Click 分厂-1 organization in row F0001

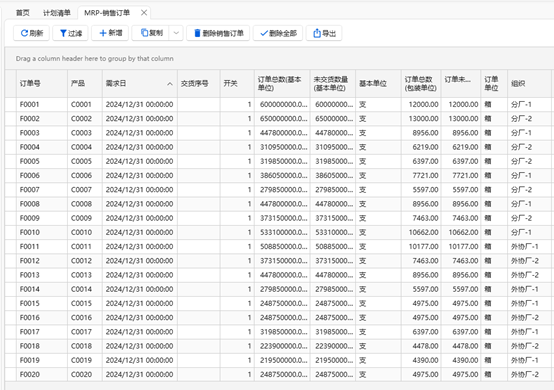[x=529, y=105]
